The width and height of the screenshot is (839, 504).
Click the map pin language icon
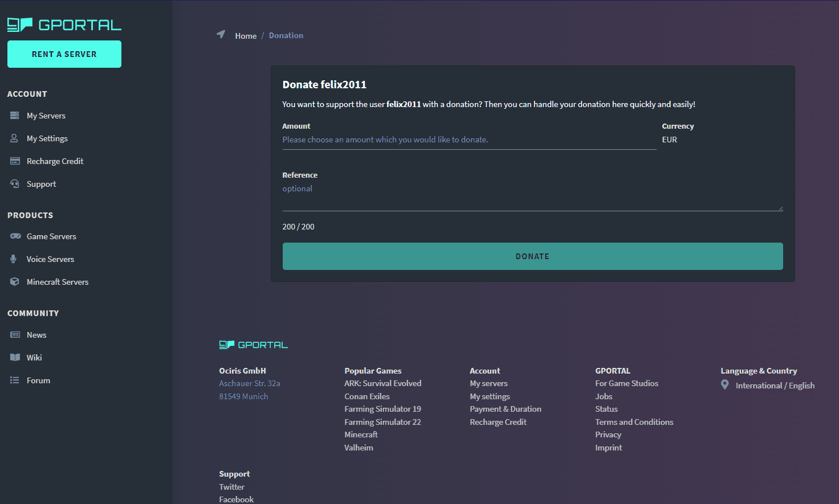tap(725, 385)
